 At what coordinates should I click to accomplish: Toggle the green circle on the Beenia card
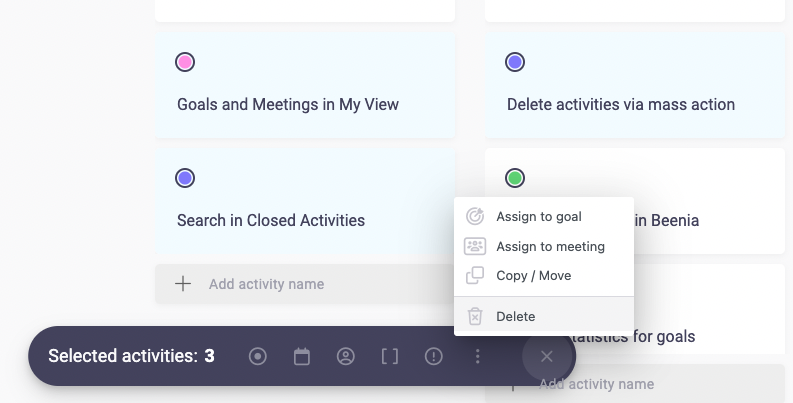point(515,178)
